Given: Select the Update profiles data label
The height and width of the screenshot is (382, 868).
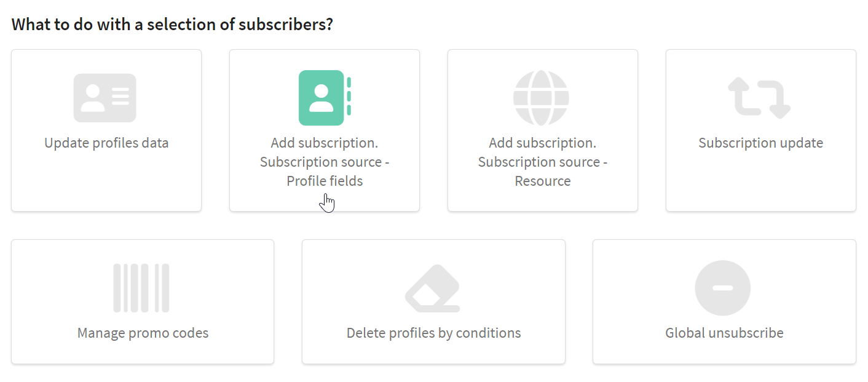Looking at the screenshot, I should click(x=106, y=143).
